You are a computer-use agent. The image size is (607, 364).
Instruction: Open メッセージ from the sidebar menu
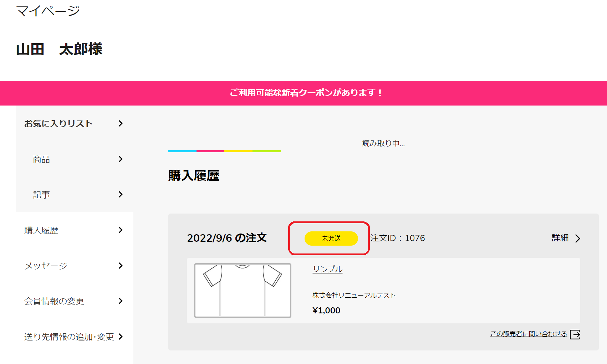(46, 266)
